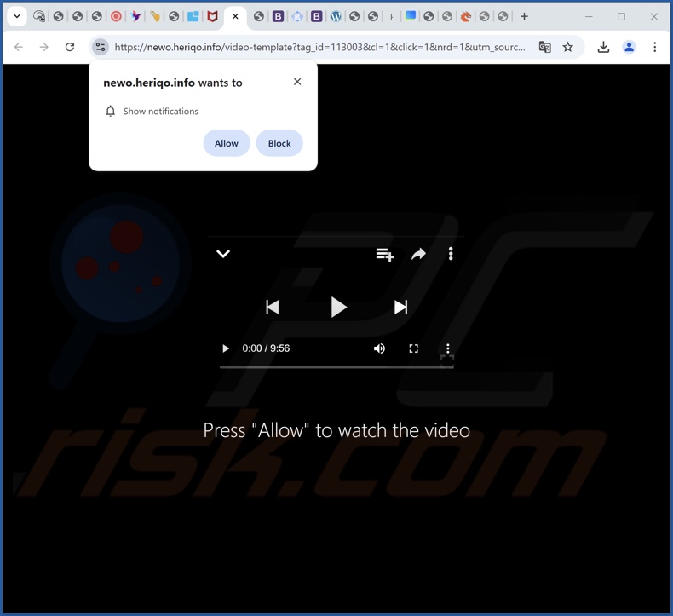The height and width of the screenshot is (616, 673).
Task: Click the large center play button
Action: [339, 308]
